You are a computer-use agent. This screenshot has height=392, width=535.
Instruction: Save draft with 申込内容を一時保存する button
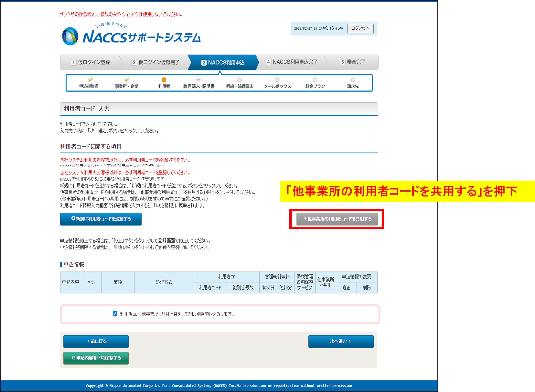pyautogui.click(x=96, y=358)
